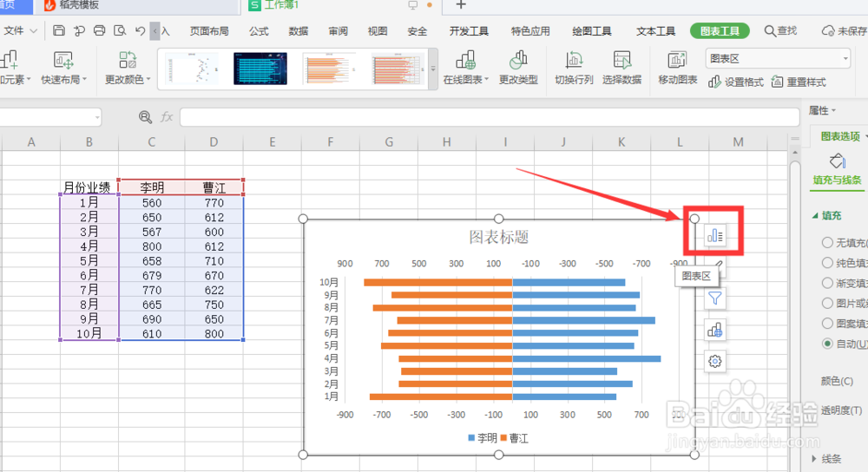This screenshot has width=868, height=472.
Task: Open Data (数据) tab
Action: (299, 31)
